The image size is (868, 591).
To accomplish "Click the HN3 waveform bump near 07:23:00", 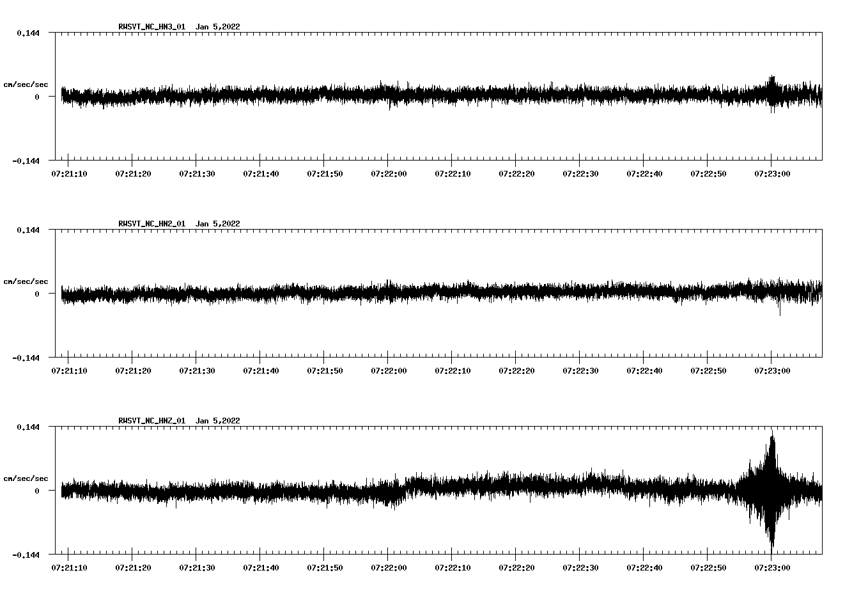I will coord(773,94).
